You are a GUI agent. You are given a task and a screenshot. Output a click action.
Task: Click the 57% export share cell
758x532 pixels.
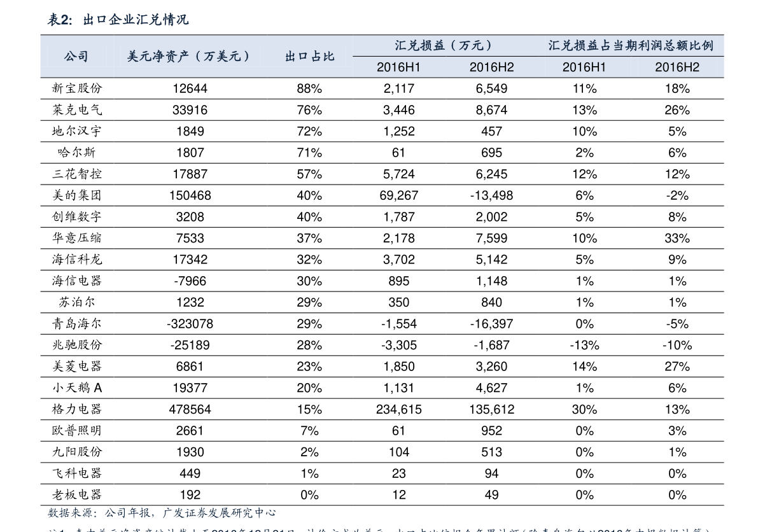[x=309, y=174]
